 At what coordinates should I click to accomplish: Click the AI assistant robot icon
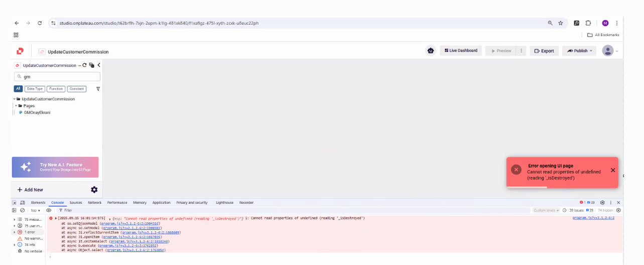(430, 51)
